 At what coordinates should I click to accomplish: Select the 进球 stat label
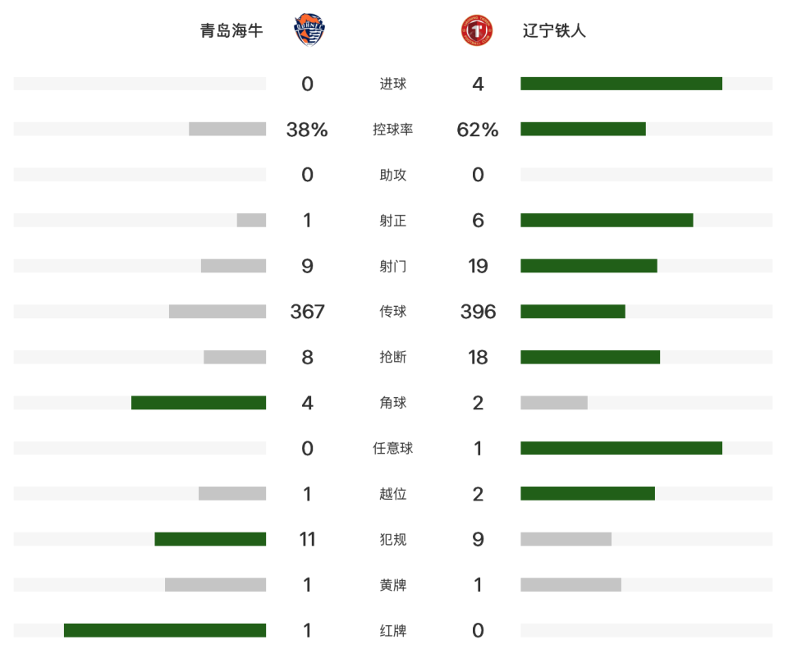393,84
